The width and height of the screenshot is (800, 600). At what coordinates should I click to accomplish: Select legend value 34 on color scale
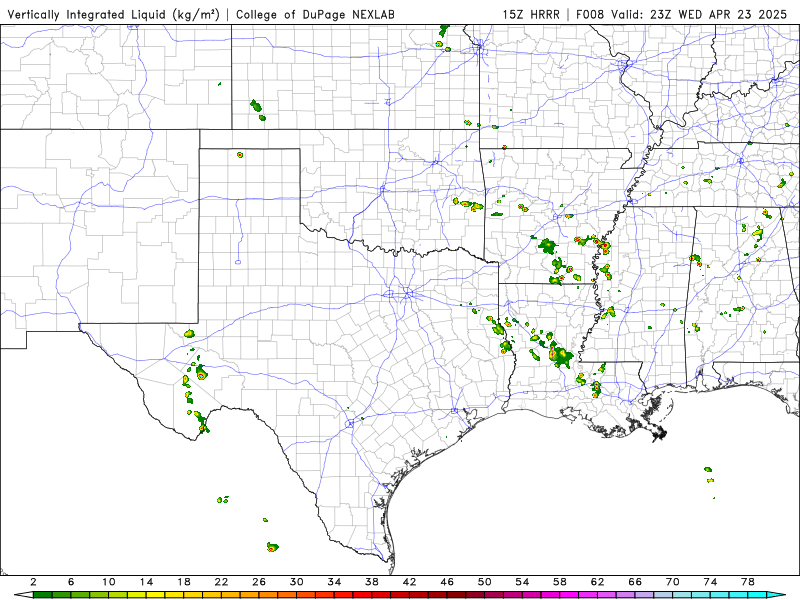pyautogui.click(x=334, y=582)
